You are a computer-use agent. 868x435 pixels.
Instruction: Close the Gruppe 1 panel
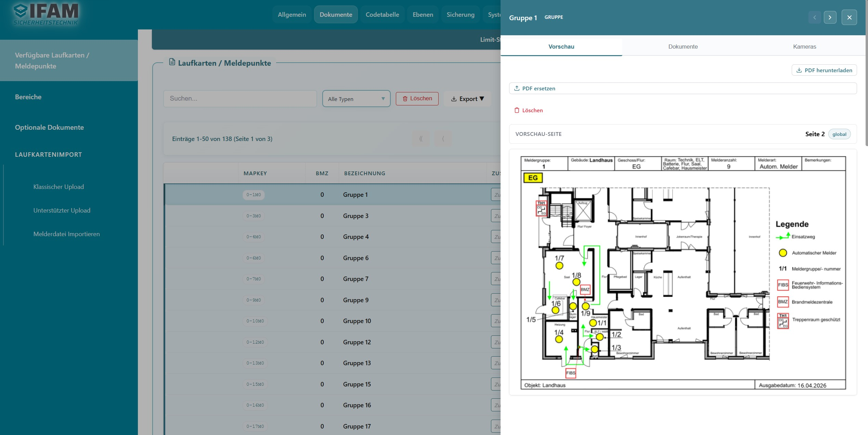(849, 17)
